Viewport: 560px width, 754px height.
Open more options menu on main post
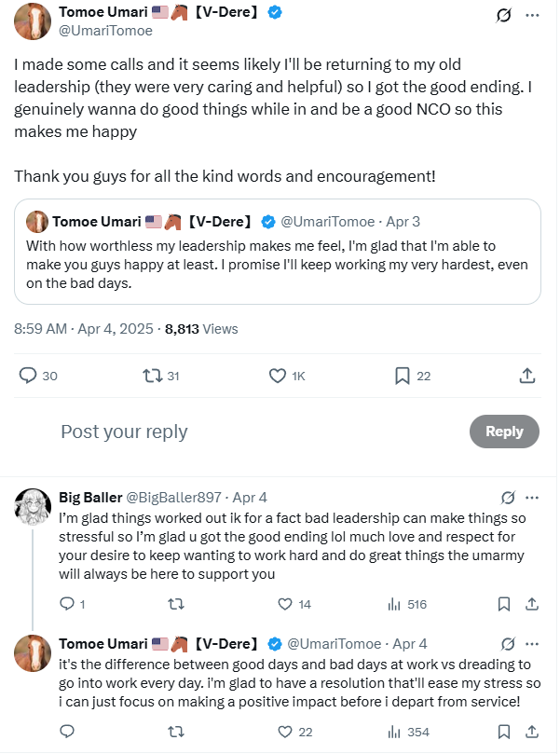[532, 16]
